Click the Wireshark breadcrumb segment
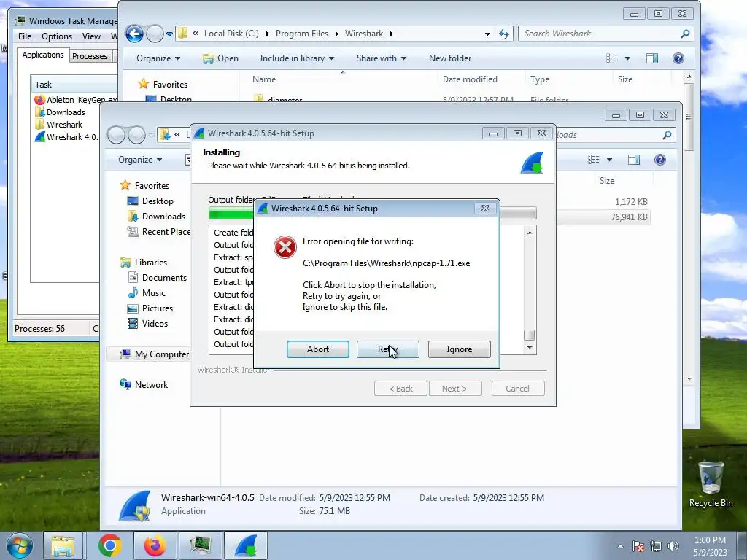Screen dimensions: 747x560 (x=364, y=34)
